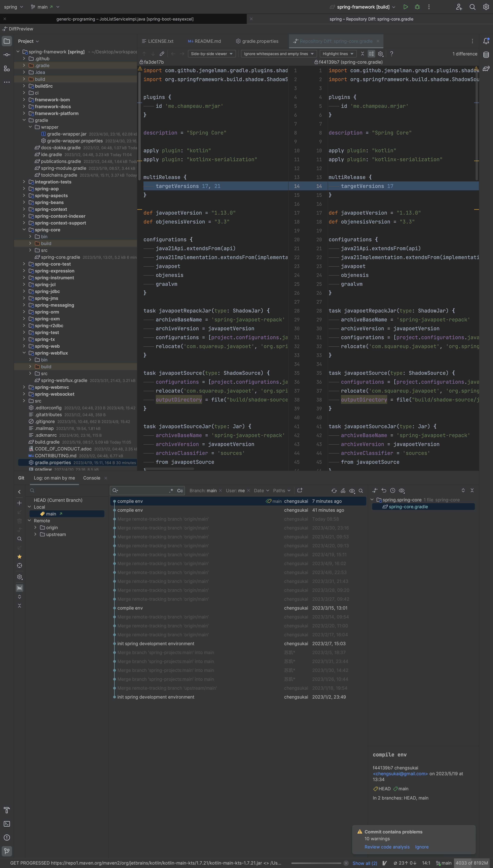The height and width of the screenshot is (868, 493).
Task: Open the Structure tool window icon
Action: (7, 68)
